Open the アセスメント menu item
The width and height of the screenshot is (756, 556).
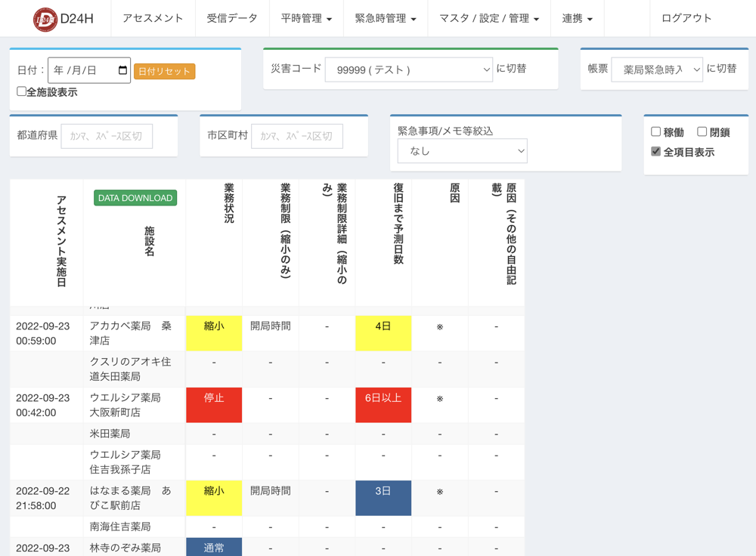pos(153,18)
